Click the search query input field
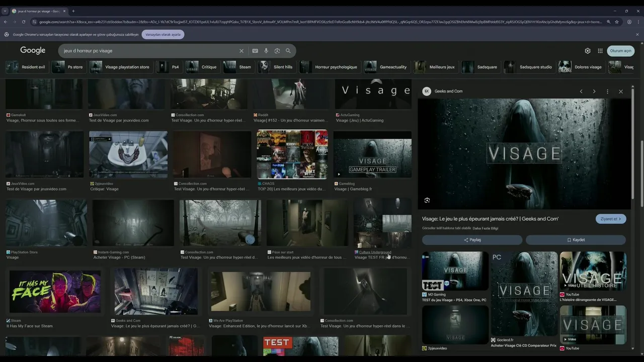The height and width of the screenshot is (362, 644). (x=148, y=51)
